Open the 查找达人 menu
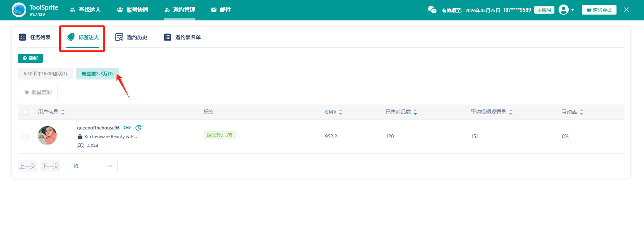 (85, 10)
